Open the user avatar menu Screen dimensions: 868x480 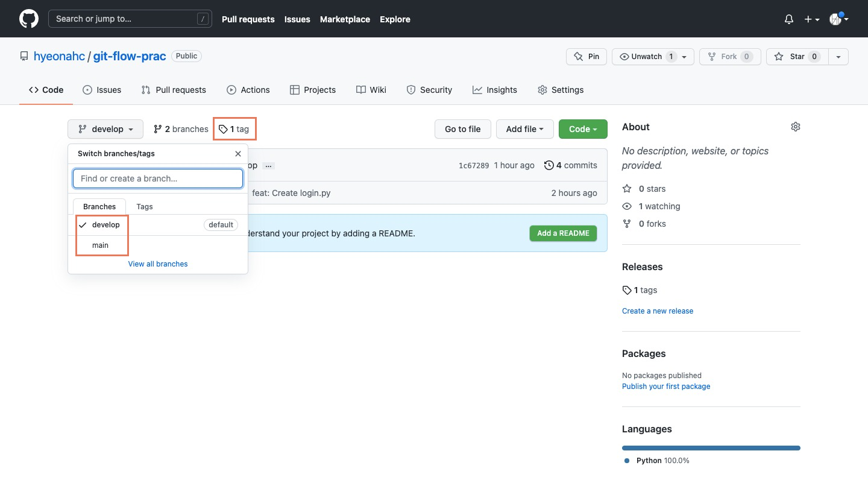coord(838,19)
